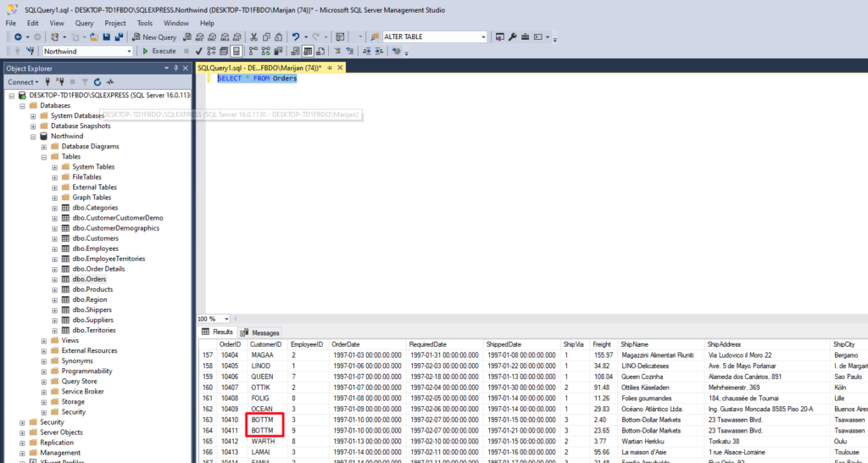
Task: Toggle Include Client Statistics
Action: [279, 51]
